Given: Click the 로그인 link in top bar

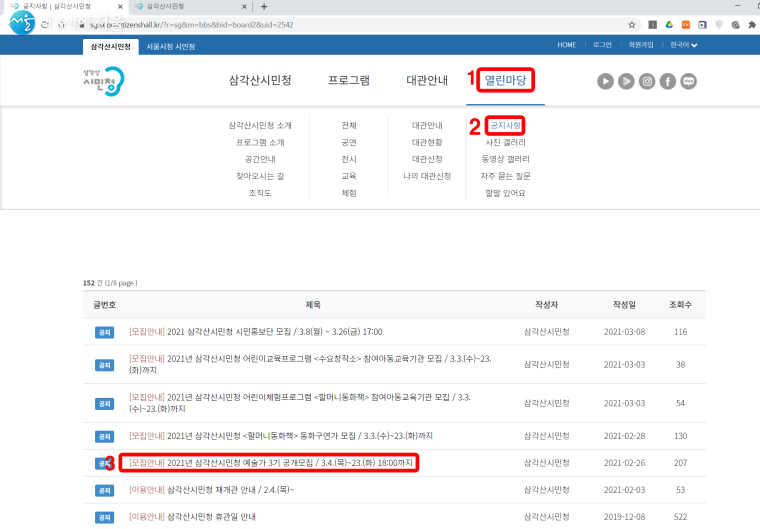Looking at the screenshot, I should click(x=601, y=45).
